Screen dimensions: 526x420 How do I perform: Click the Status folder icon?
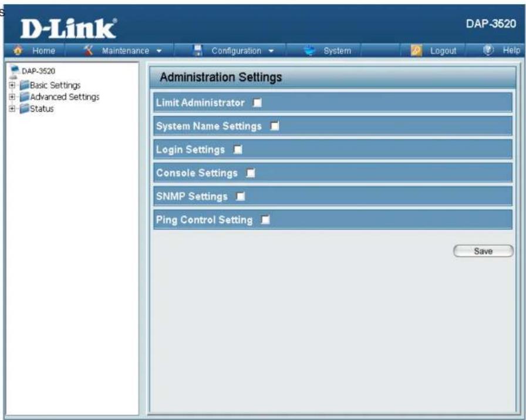(25, 109)
